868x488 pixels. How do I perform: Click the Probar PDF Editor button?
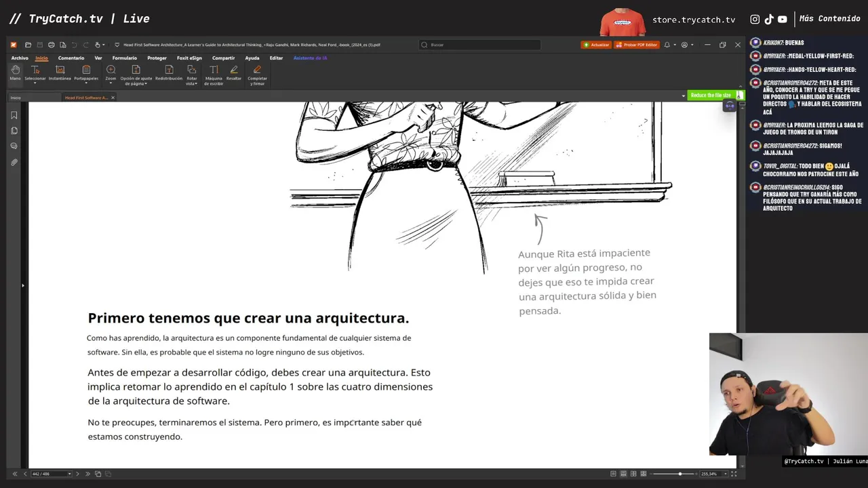tap(636, 45)
